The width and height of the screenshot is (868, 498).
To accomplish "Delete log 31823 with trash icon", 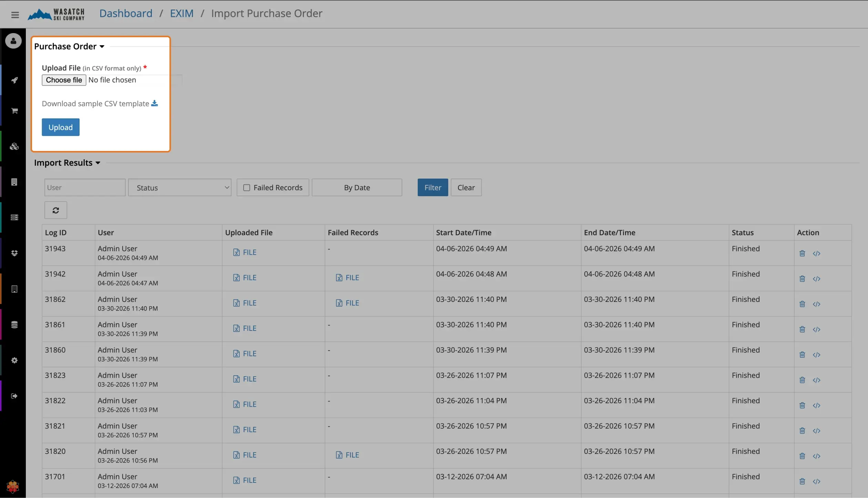I will pyautogui.click(x=802, y=380).
